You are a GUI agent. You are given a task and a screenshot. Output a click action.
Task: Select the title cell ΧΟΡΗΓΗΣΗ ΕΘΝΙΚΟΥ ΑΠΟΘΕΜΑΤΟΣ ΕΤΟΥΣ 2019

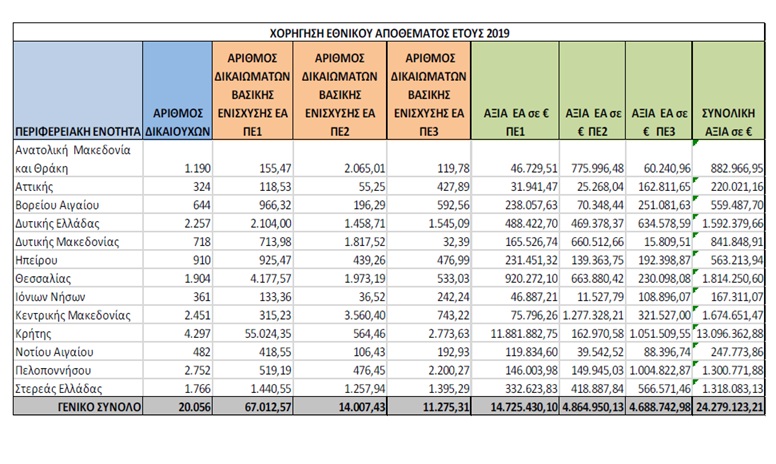(391, 31)
